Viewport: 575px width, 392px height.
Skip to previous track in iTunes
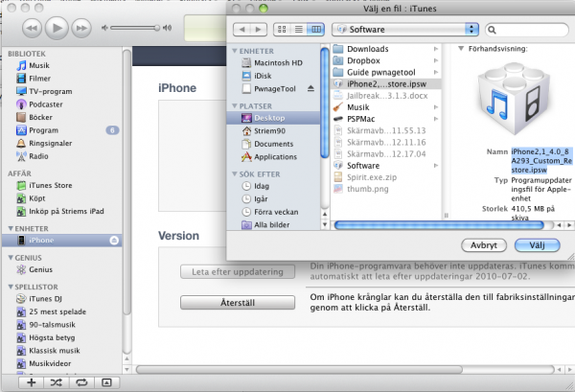[32, 28]
